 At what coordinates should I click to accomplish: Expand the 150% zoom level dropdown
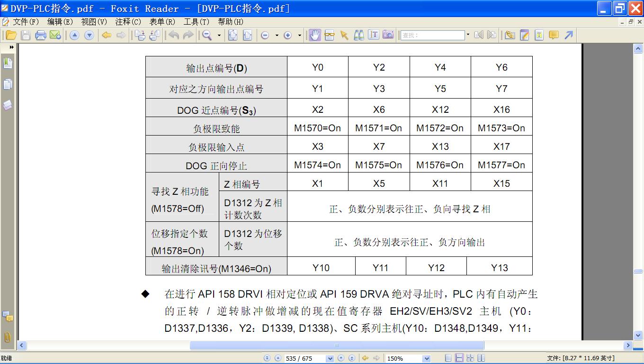426,359
